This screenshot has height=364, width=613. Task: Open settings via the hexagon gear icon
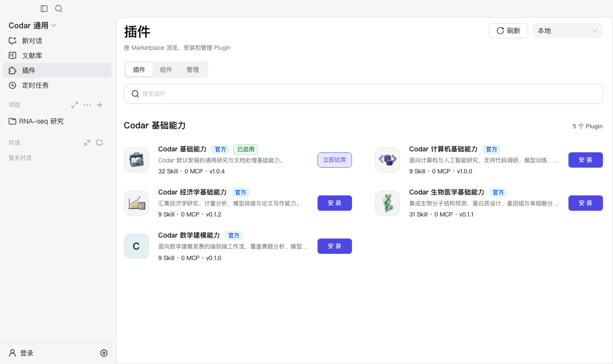(104, 353)
